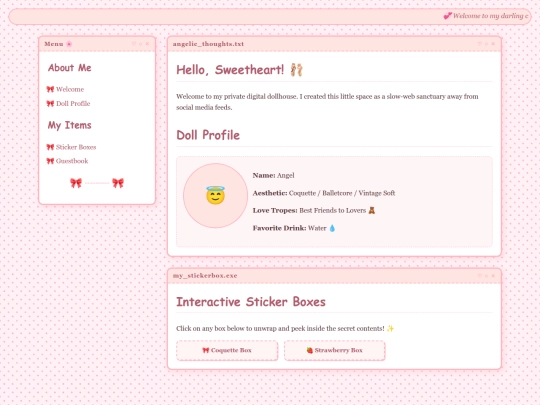Click the bow icon beside Guestbook
540x405 pixels.
(50, 161)
